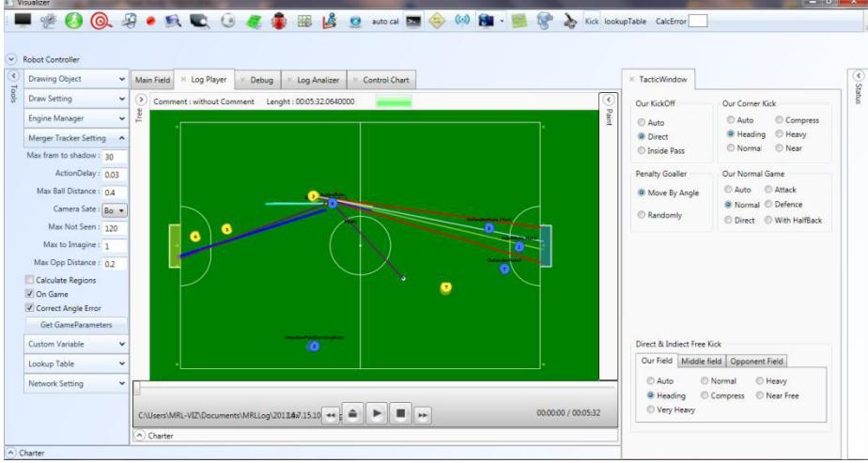Open the black console terminal icon

(x=413, y=21)
